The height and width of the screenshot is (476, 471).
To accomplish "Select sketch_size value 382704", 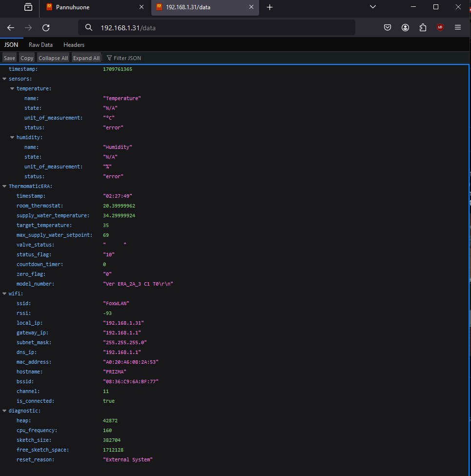I will click(x=112, y=440).
